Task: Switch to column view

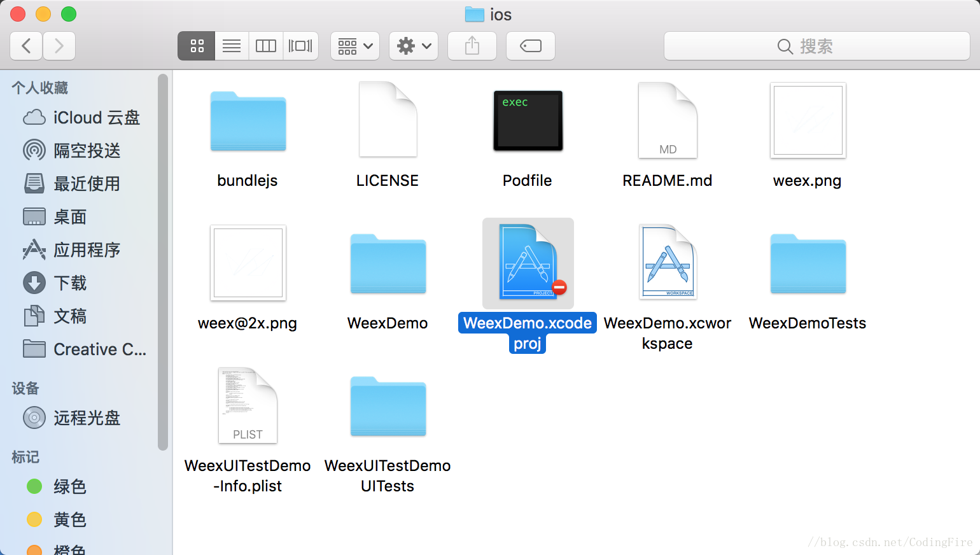Action: tap(266, 46)
